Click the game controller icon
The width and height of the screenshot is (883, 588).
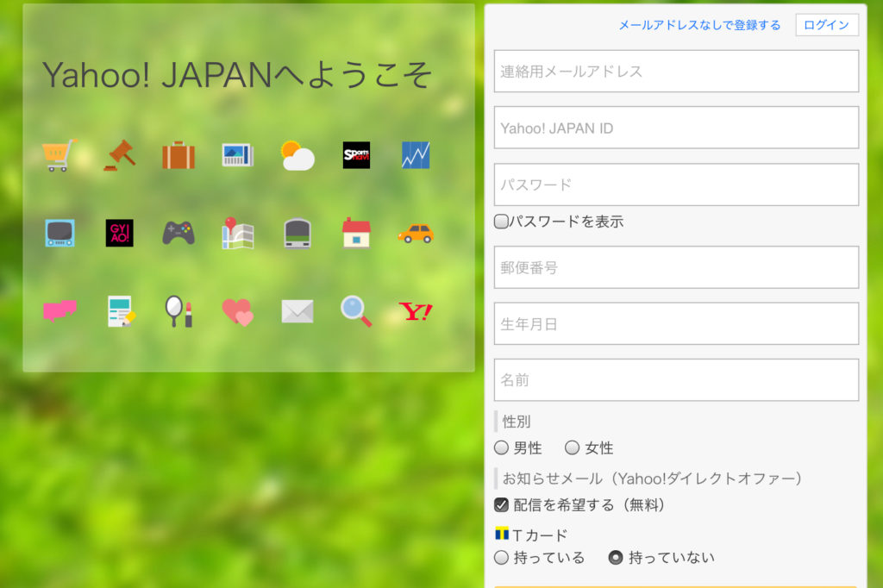(178, 233)
